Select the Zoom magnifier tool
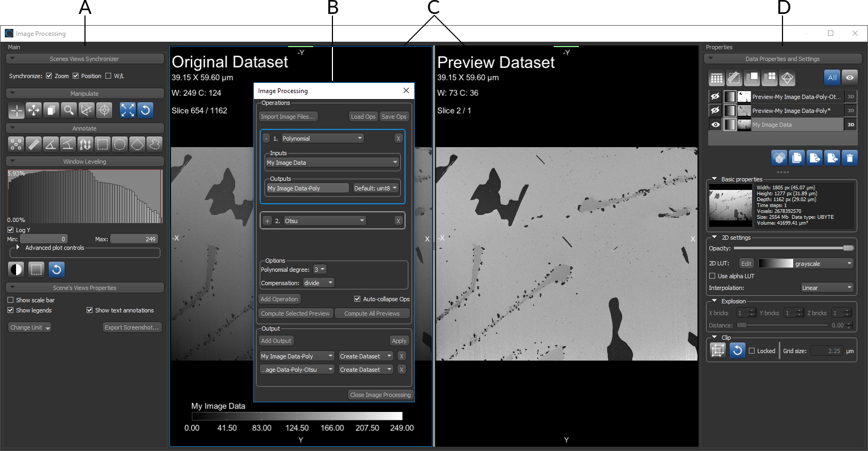This screenshot has height=451, width=868. pos(68,110)
